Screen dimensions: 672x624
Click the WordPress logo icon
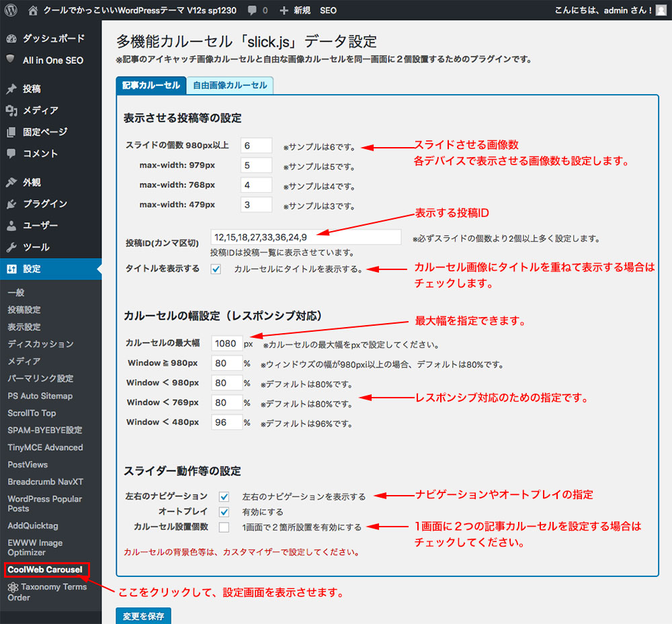pos(11,10)
